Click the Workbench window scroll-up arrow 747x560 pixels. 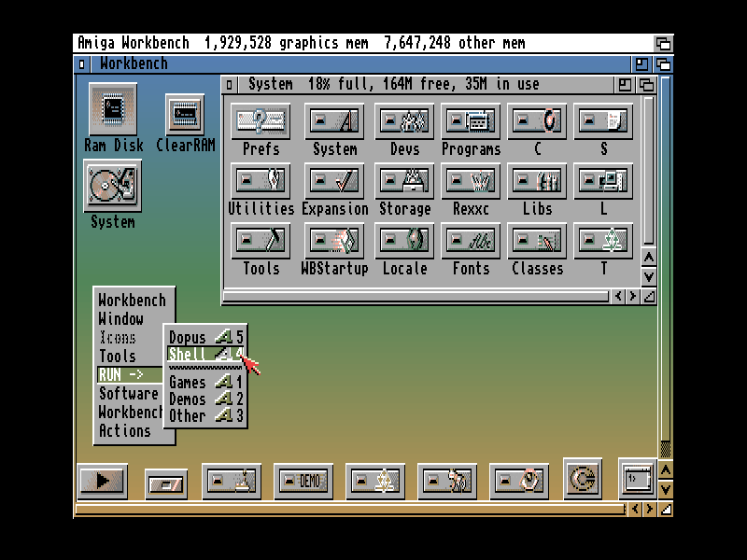tap(666, 470)
